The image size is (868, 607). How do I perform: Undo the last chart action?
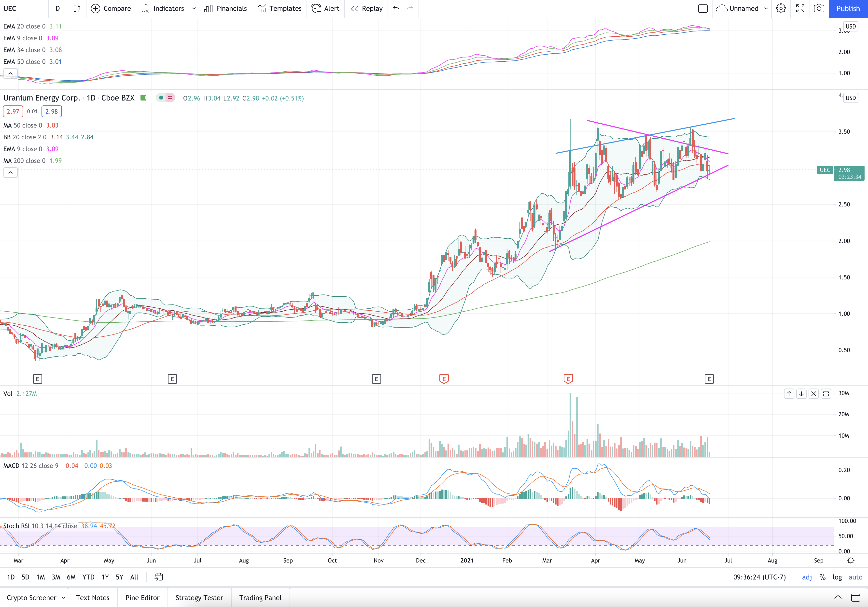pos(396,8)
